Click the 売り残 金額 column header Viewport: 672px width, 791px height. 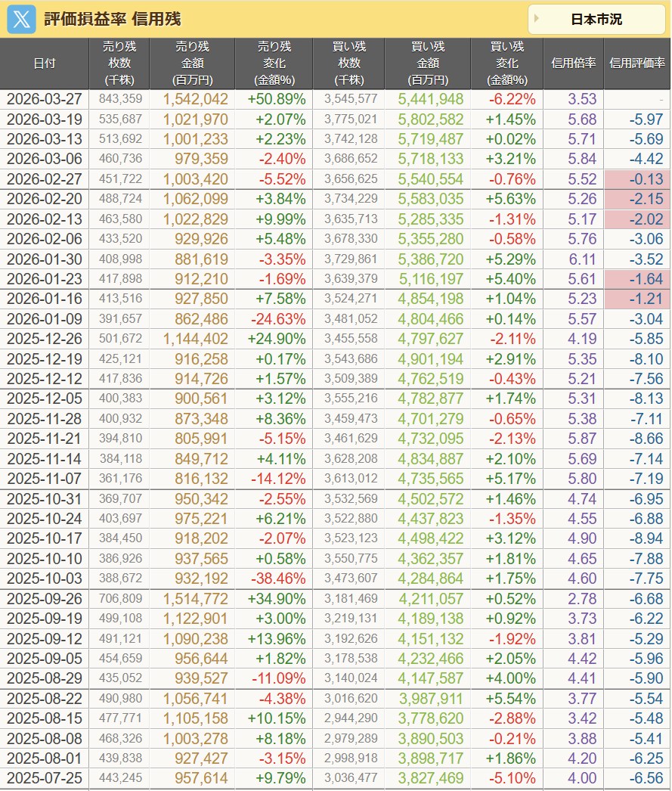click(x=193, y=64)
